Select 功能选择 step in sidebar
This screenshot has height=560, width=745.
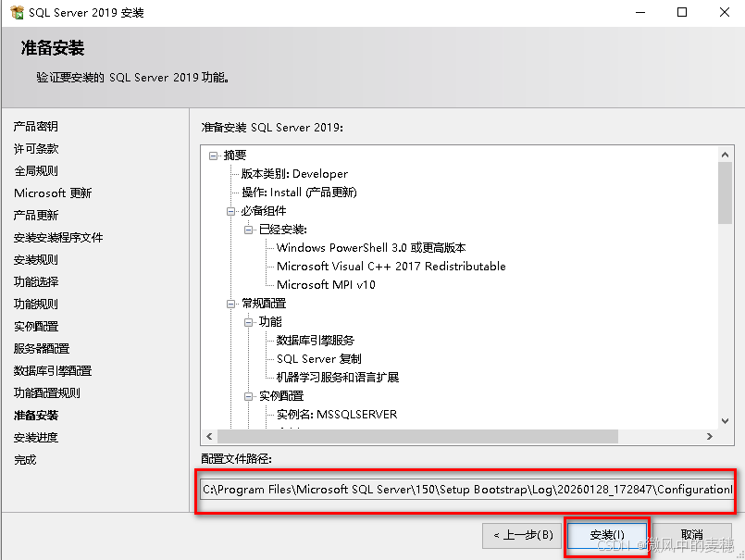tap(36, 282)
